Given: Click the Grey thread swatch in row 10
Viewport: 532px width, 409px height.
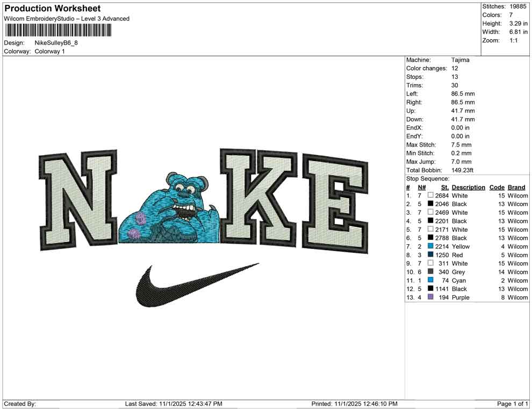Looking at the screenshot, I should click(430, 272).
